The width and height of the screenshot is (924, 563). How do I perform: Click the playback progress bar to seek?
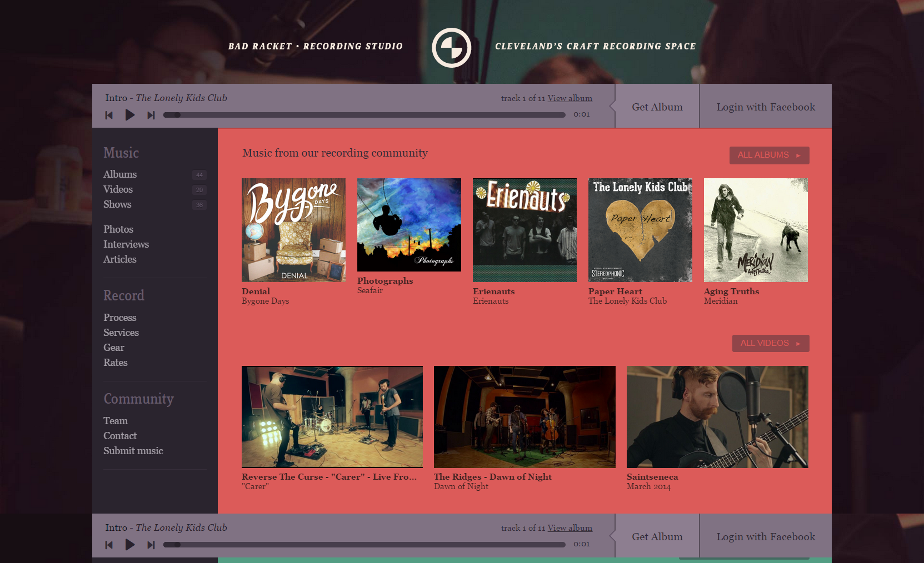pos(364,115)
